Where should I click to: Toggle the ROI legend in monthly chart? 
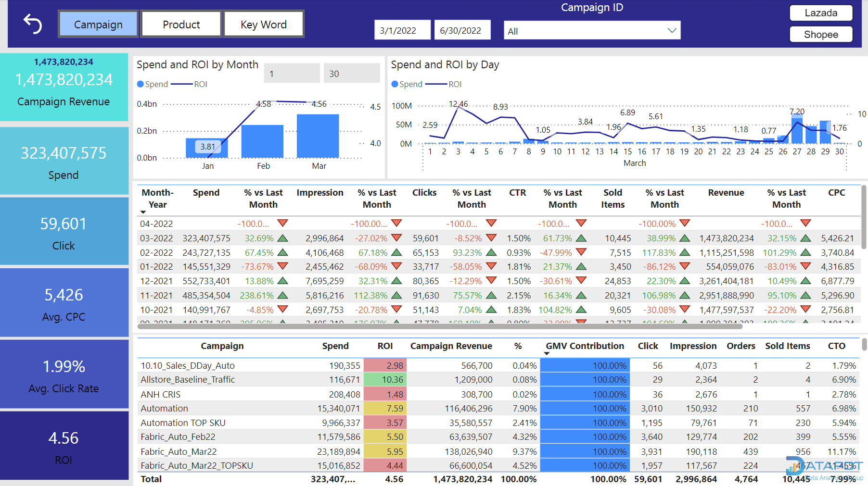pyautogui.click(x=190, y=84)
